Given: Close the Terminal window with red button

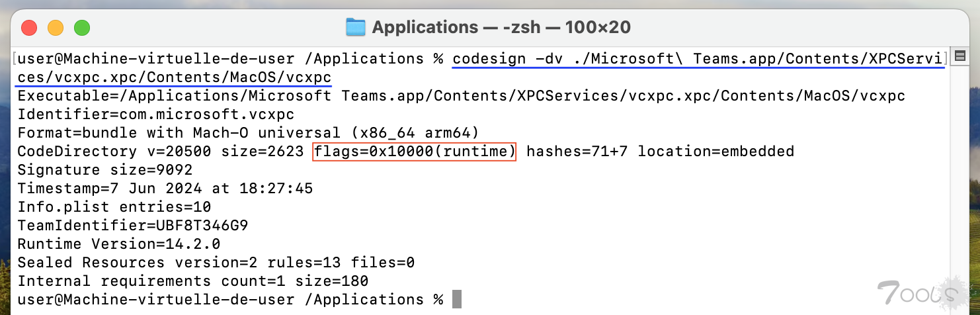Looking at the screenshot, I should 30,28.
